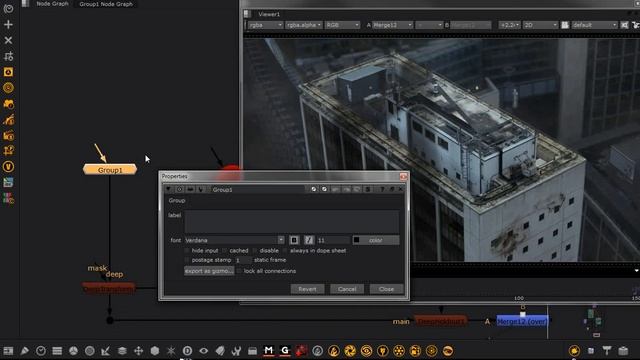Click the Close button in Properties

386,289
